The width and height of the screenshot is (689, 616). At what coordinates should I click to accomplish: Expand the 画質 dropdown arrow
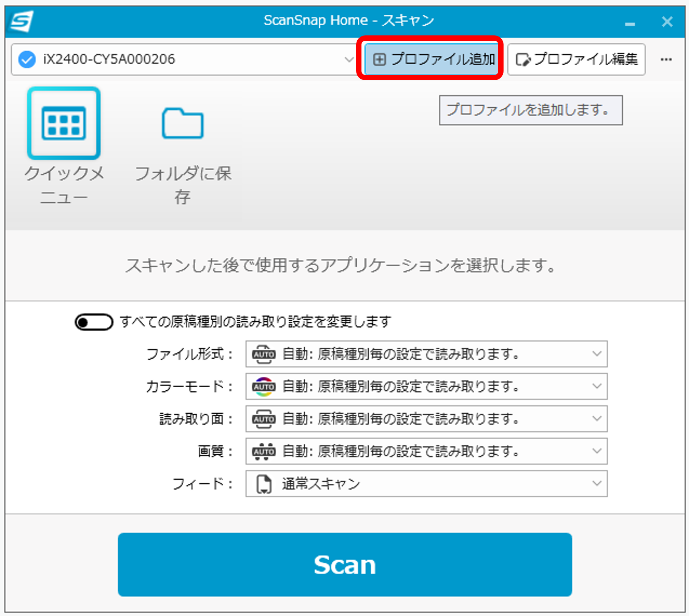[x=596, y=451]
